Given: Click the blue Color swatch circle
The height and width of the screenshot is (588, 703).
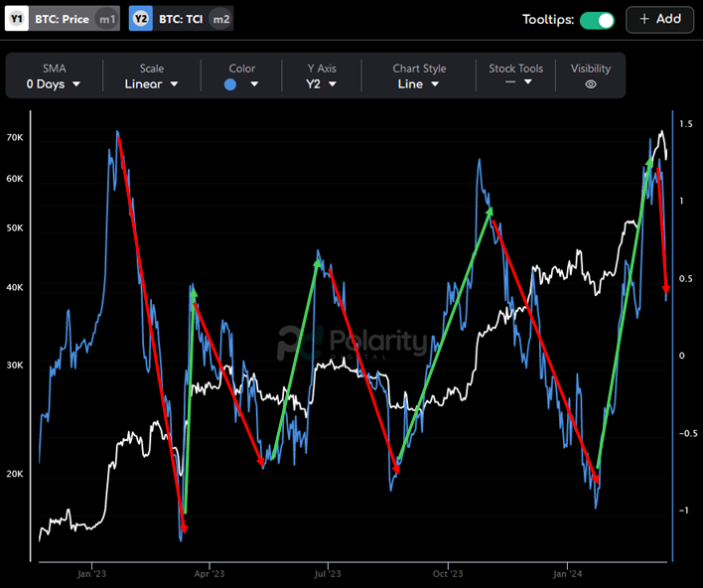Looking at the screenshot, I should [x=230, y=84].
